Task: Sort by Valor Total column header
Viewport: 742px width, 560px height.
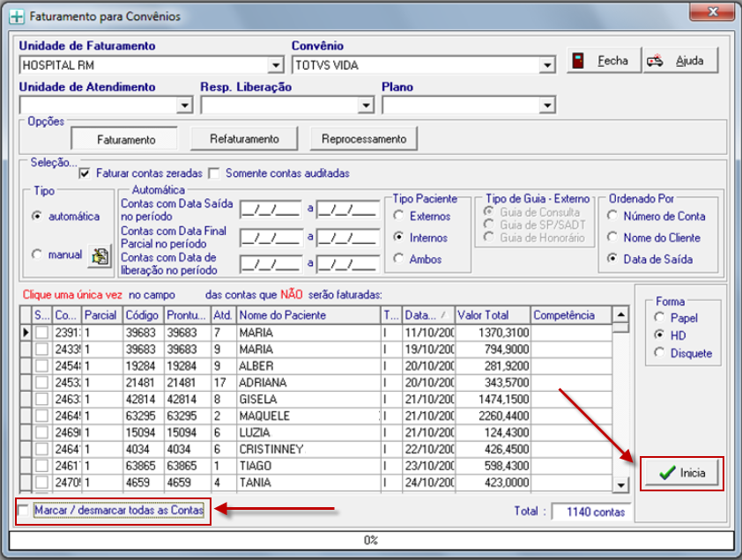Action: click(492, 315)
